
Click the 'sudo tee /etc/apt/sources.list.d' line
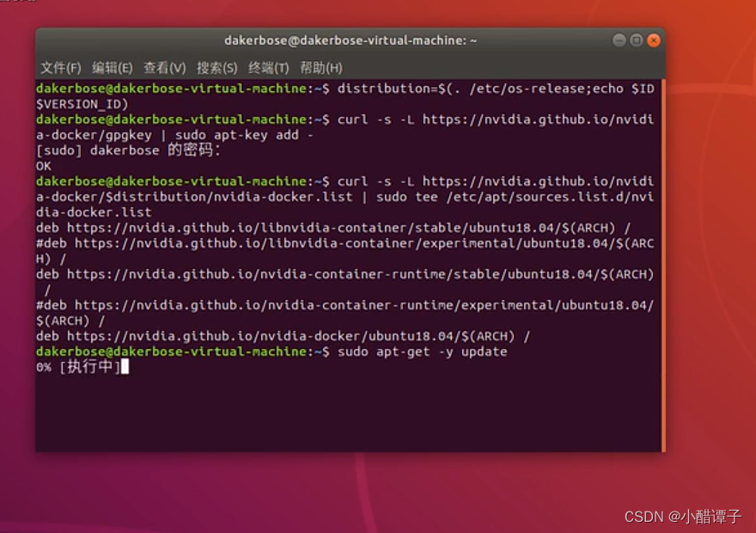[x=345, y=197]
